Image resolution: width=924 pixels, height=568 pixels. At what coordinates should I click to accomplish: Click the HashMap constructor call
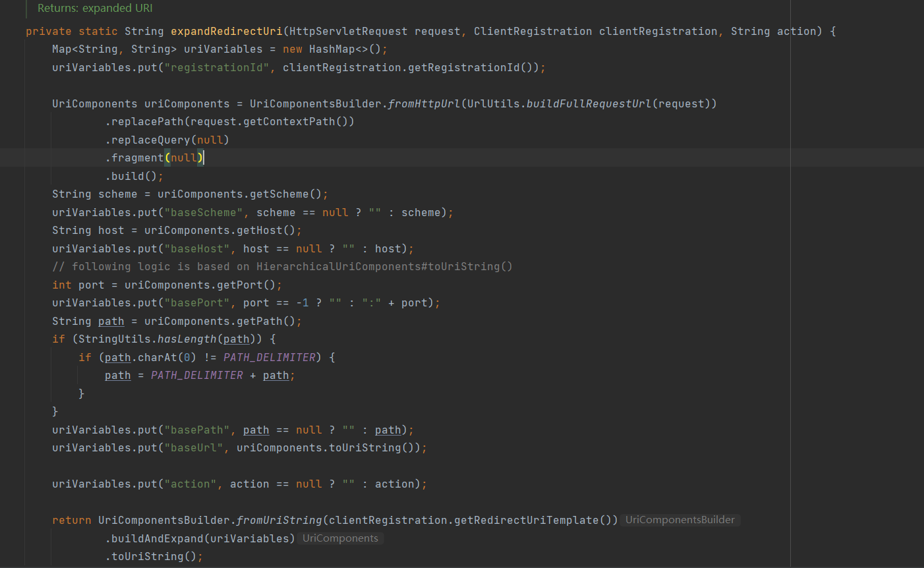click(x=332, y=49)
